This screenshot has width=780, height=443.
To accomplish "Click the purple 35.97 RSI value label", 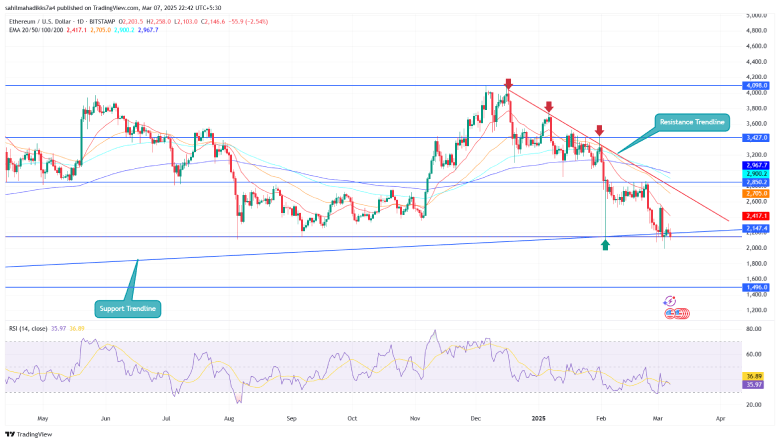I will point(755,385).
